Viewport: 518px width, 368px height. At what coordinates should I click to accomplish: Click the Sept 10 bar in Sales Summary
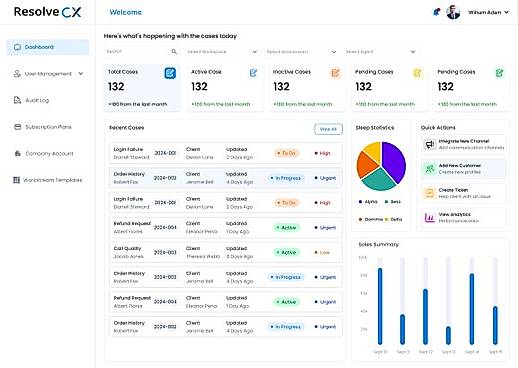(380, 306)
